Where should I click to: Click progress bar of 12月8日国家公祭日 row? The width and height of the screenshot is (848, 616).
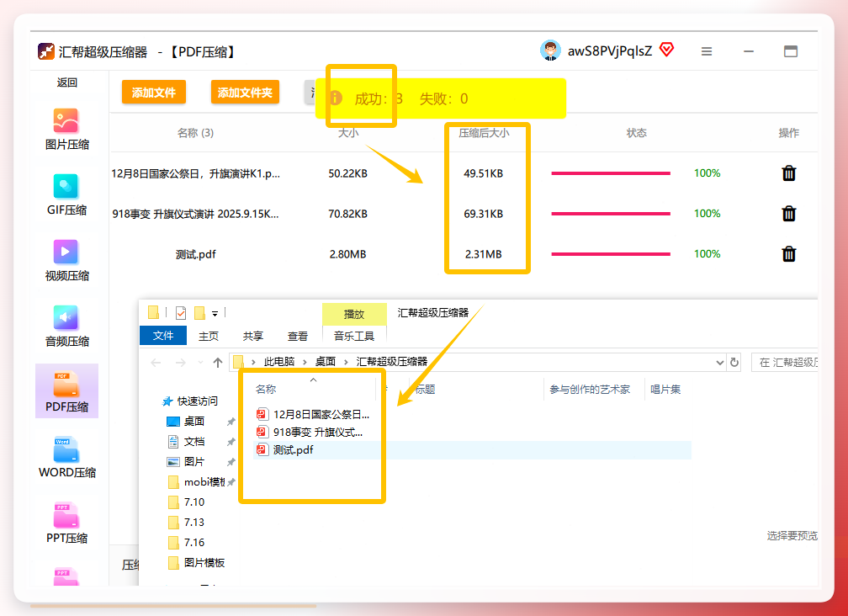(611, 173)
